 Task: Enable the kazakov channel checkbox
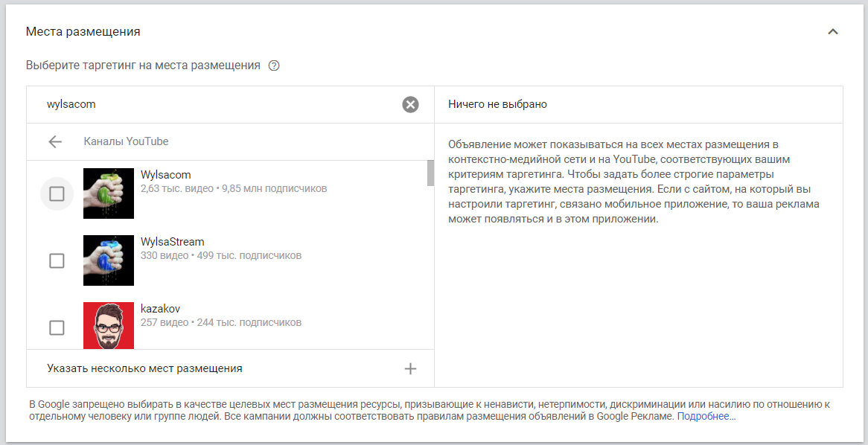tap(57, 327)
